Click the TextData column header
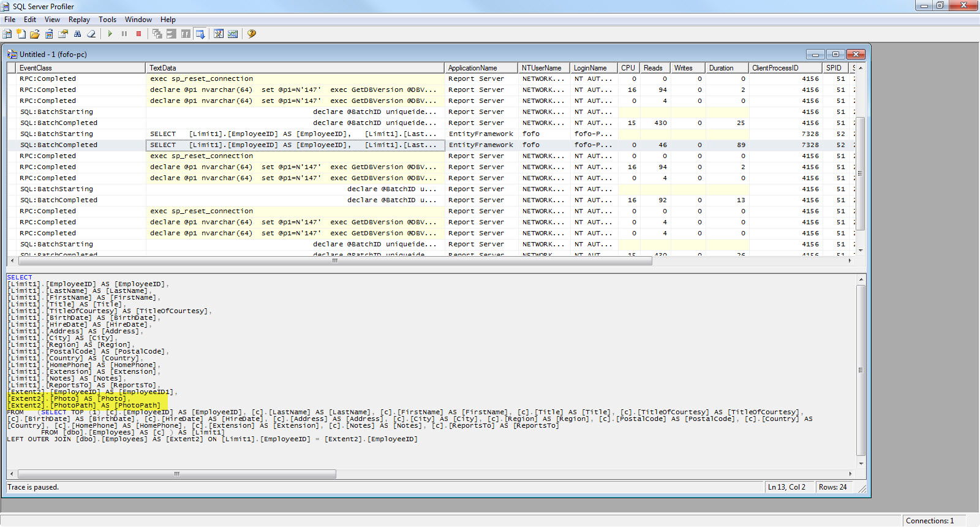Image resolution: width=980 pixels, height=527 pixels. (295, 68)
